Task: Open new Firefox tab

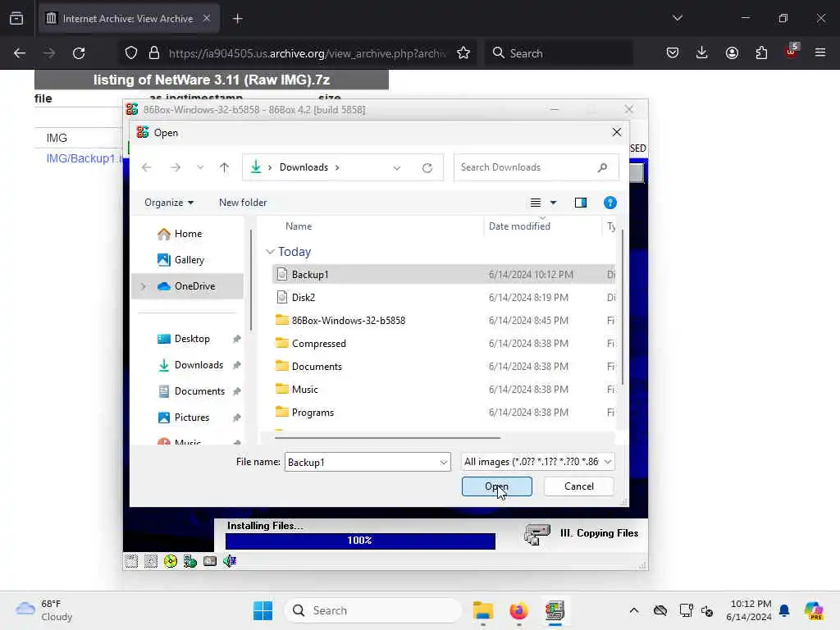Action: [237, 19]
